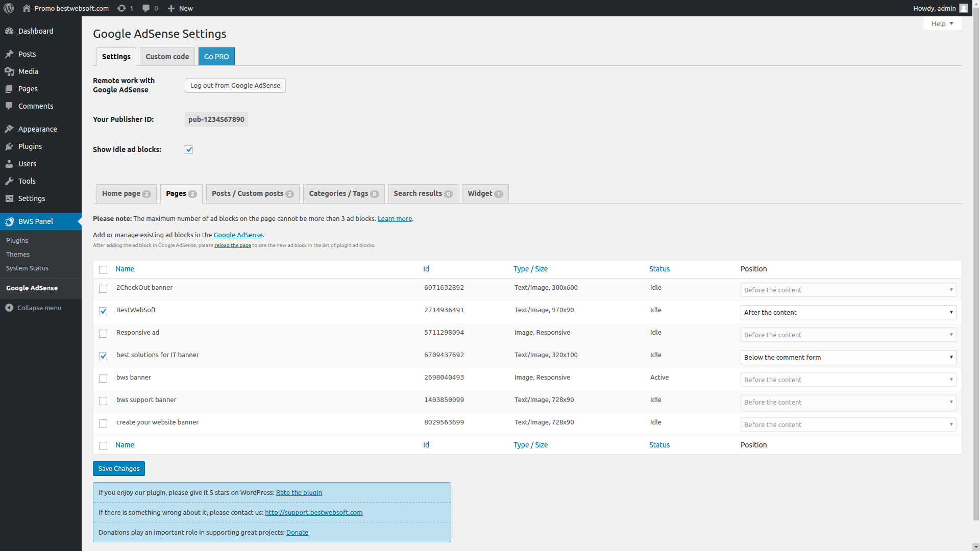This screenshot has width=980, height=551.
Task: Open position dropdown for 2CheckOut banner
Action: (848, 290)
